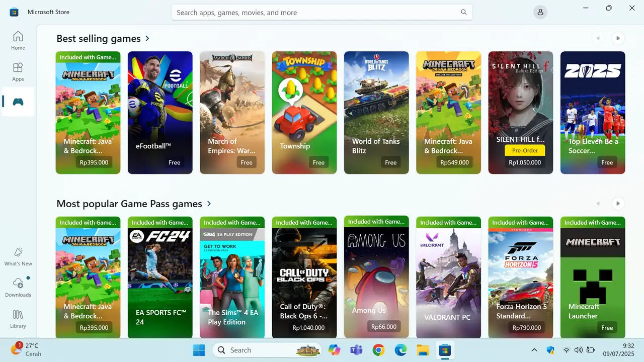Click the Pre-Order badge on Silent Hill
The width and height of the screenshot is (644, 362).
[525, 150]
